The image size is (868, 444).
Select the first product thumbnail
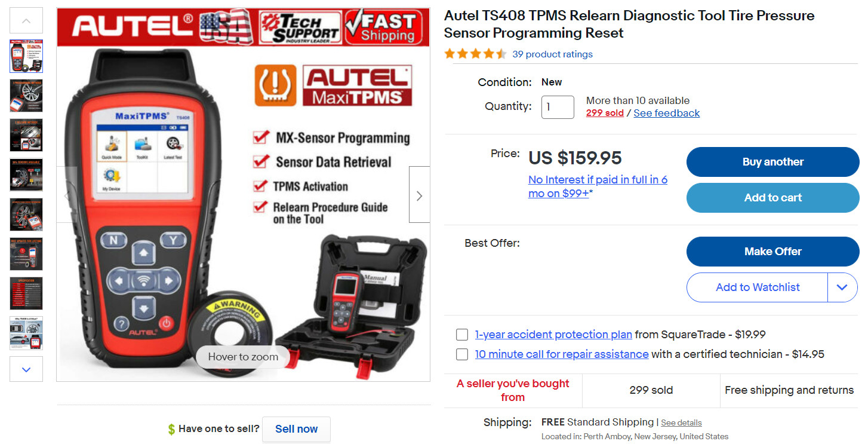tap(26, 56)
